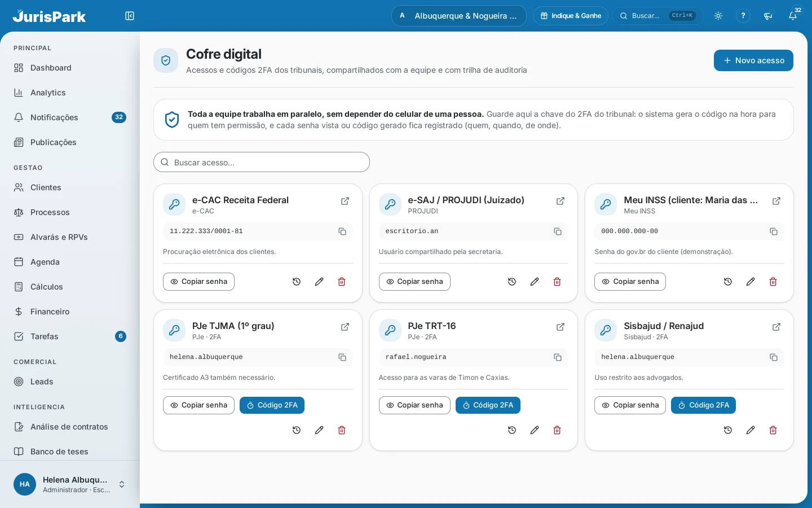The height and width of the screenshot is (508, 812).
Task: Expand the Albuquerque & Nogueira office selector
Action: pyautogui.click(x=458, y=16)
